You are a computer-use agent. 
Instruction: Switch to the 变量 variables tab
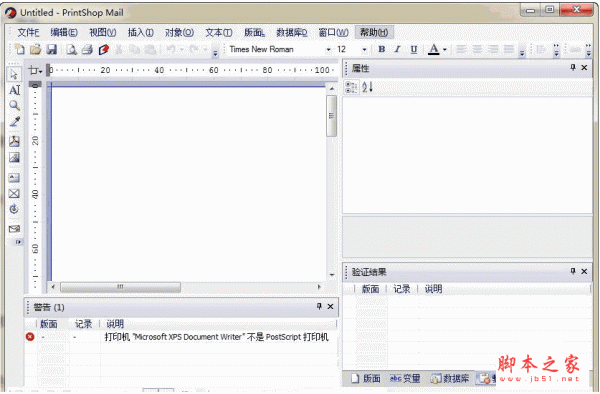point(405,378)
